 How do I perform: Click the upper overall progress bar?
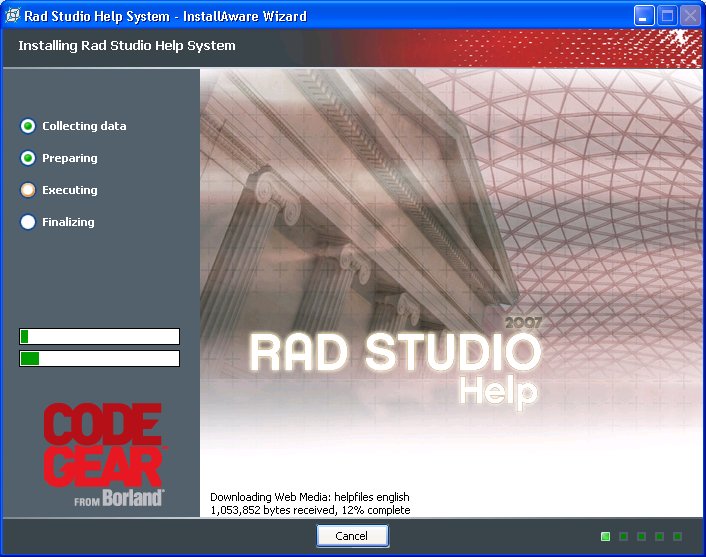pos(100,336)
